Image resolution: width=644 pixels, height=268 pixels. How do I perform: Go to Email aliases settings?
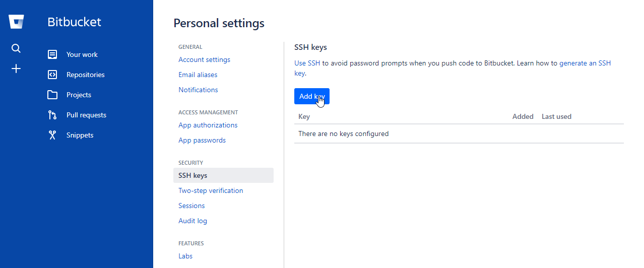198,75
